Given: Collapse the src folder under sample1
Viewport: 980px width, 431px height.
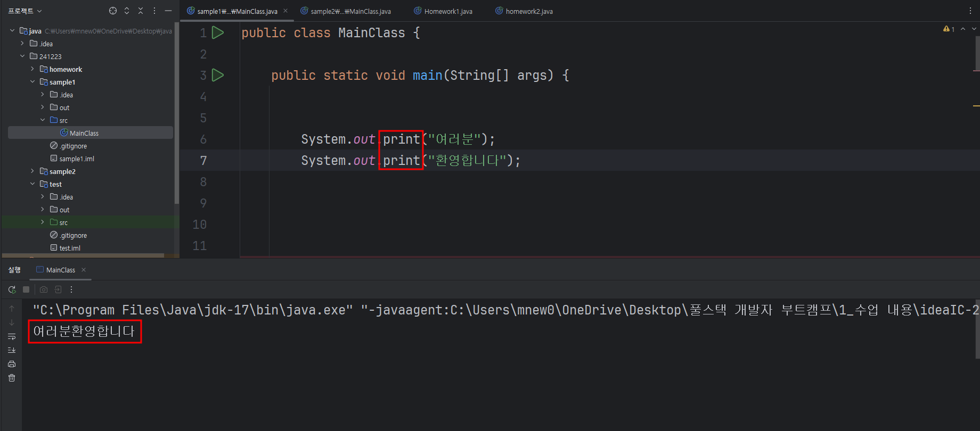Looking at the screenshot, I should (x=43, y=120).
